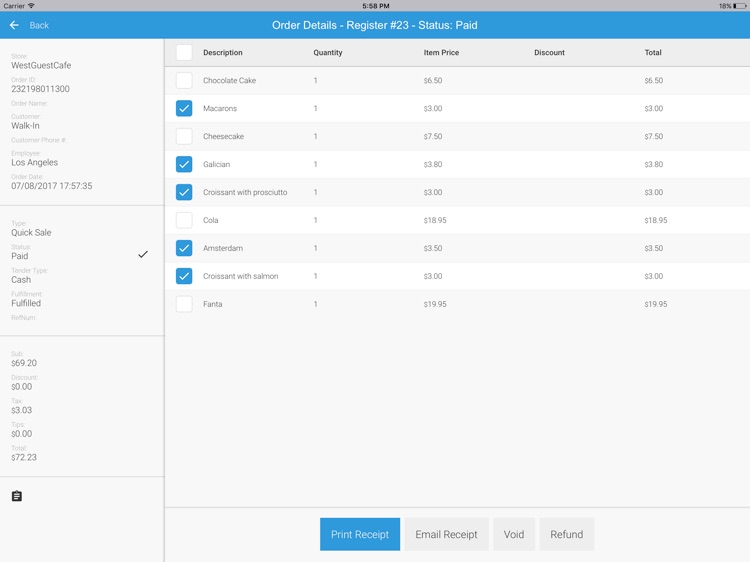
Task: Click the Fulfilled fulfillment value
Action: click(26, 303)
